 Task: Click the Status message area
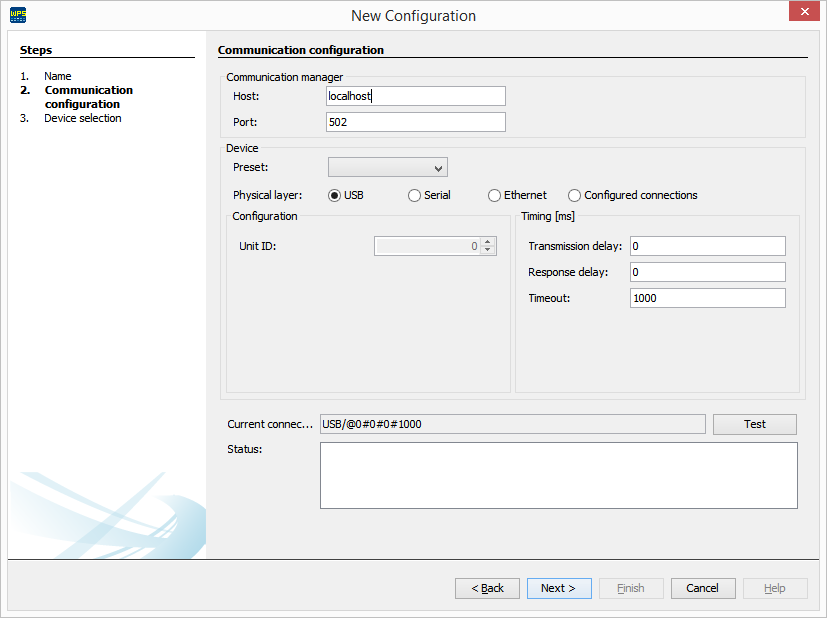(558, 475)
